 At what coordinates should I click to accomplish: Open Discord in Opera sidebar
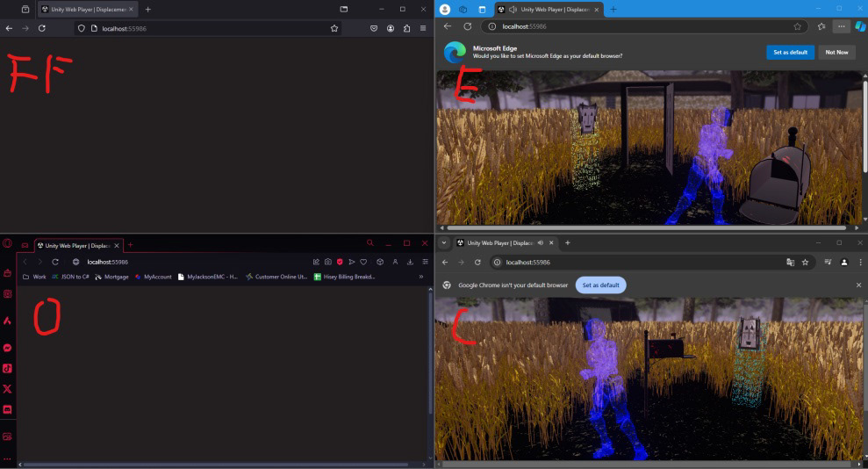coord(7,410)
